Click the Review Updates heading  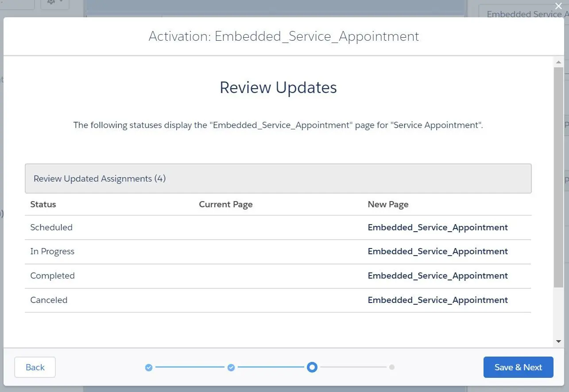(278, 87)
